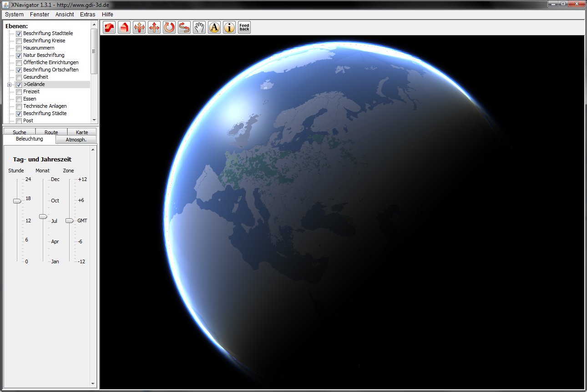Enable Freizeit layer checkbox
Screen dimensions: 587x392
(x=19, y=92)
